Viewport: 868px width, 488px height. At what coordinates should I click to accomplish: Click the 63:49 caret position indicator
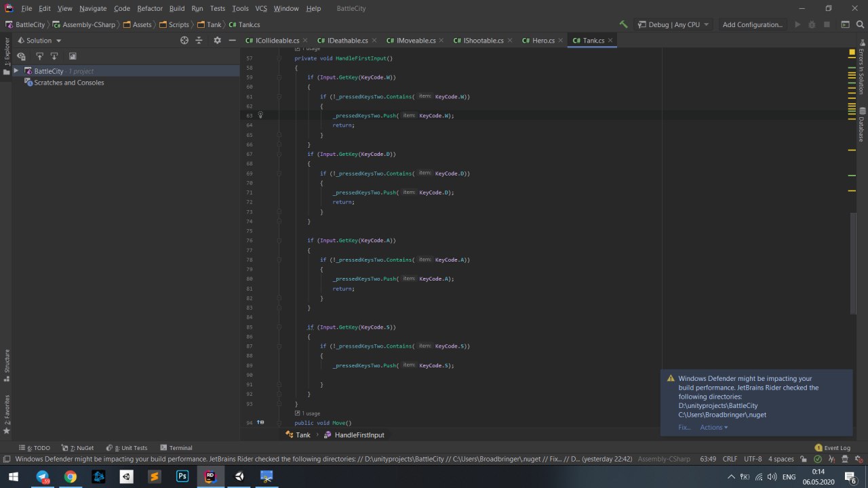(x=708, y=459)
